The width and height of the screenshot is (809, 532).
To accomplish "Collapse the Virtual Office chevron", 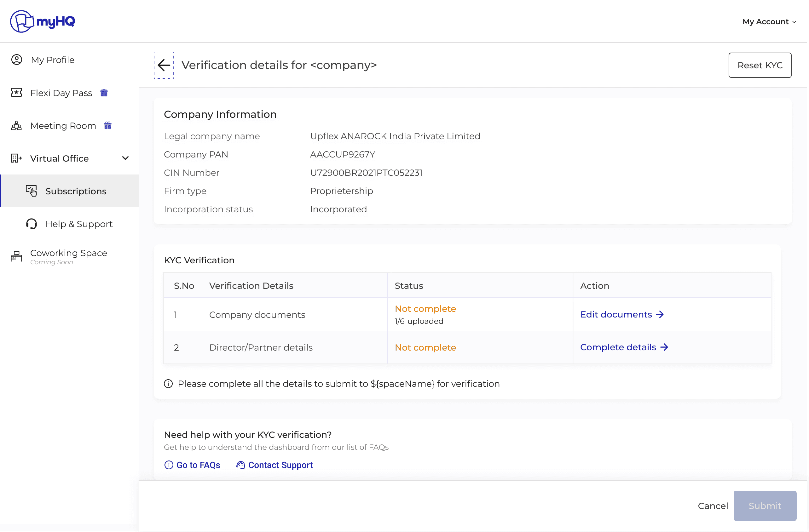I will [x=125, y=158].
